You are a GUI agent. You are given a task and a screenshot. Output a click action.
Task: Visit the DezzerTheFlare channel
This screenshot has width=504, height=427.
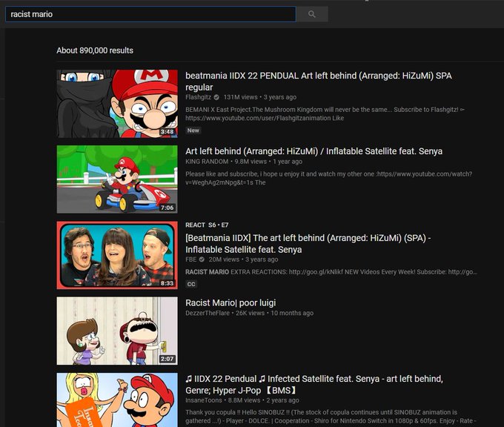coord(208,313)
